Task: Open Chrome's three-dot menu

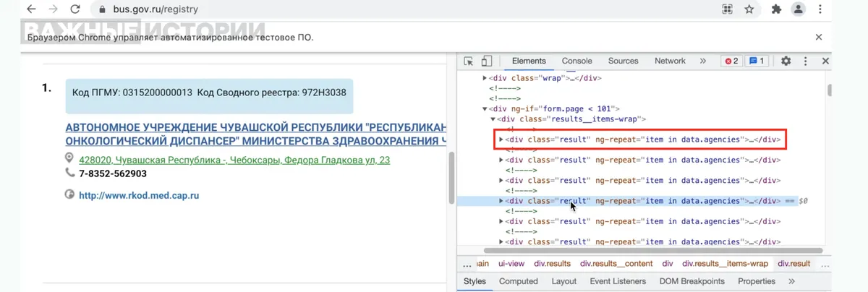Action: coord(820,9)
